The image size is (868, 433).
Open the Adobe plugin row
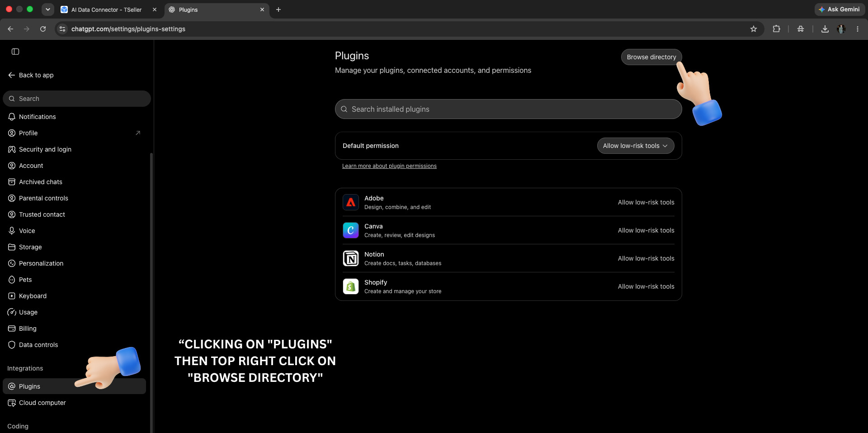(508, 202)
